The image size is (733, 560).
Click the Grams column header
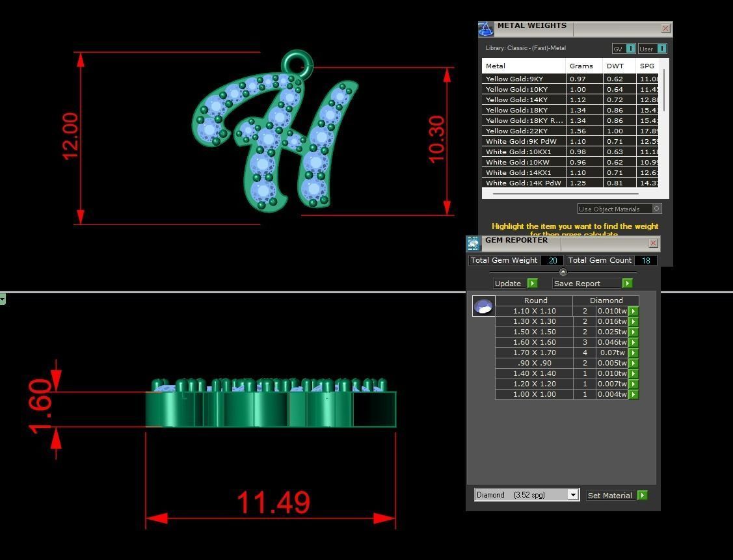point(584,66)
